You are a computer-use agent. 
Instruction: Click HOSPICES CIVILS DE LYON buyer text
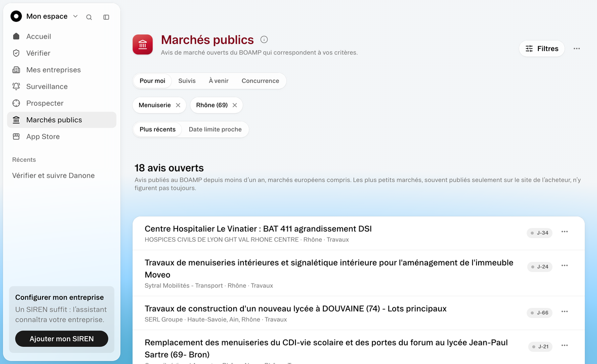coord(222,240)
